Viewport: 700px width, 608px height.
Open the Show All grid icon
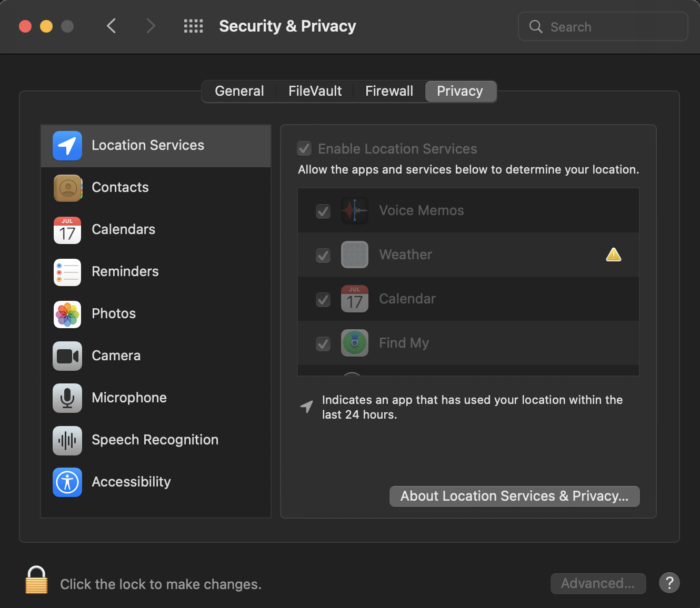click(x=193, y=26)
